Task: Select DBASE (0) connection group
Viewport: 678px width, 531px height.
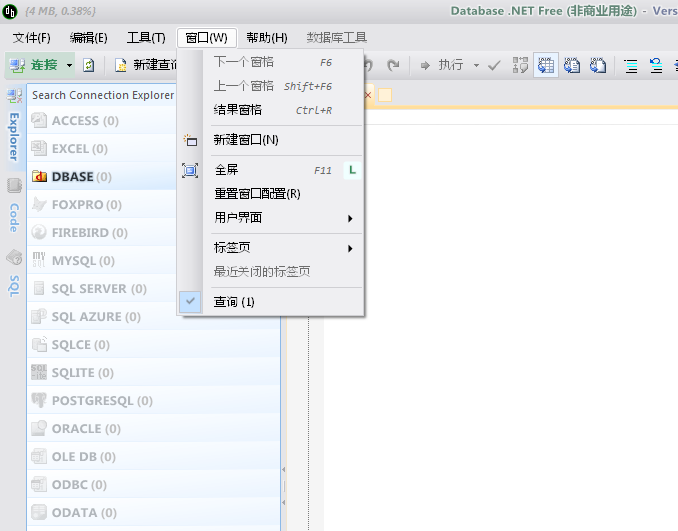Action: tap(102, 177)
